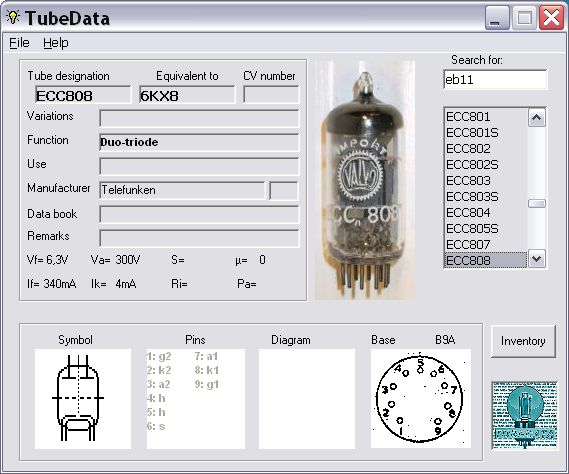Click pin entry '1: g2'

pyautogui.click(x=159, y=356)
